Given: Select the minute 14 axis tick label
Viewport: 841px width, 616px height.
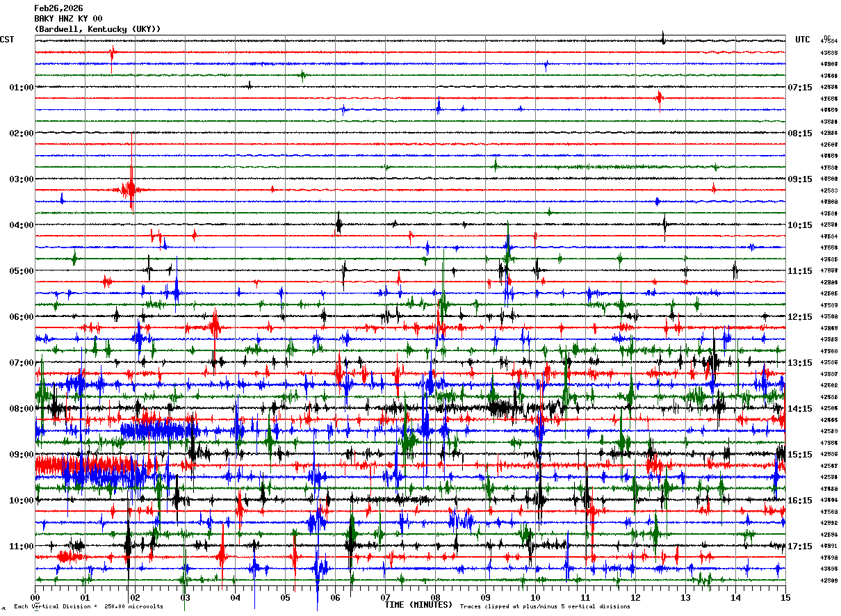Looking at the screenshot, I should point(735,597).
